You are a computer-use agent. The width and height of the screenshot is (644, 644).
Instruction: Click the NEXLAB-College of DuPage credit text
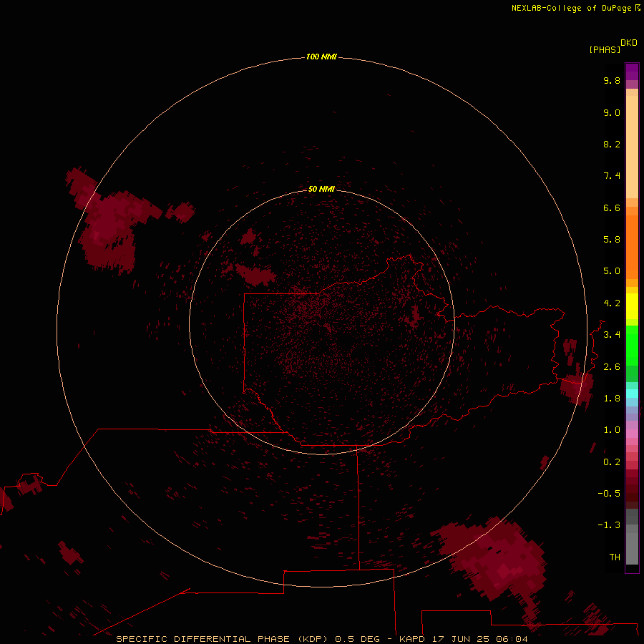coord(575,8)
